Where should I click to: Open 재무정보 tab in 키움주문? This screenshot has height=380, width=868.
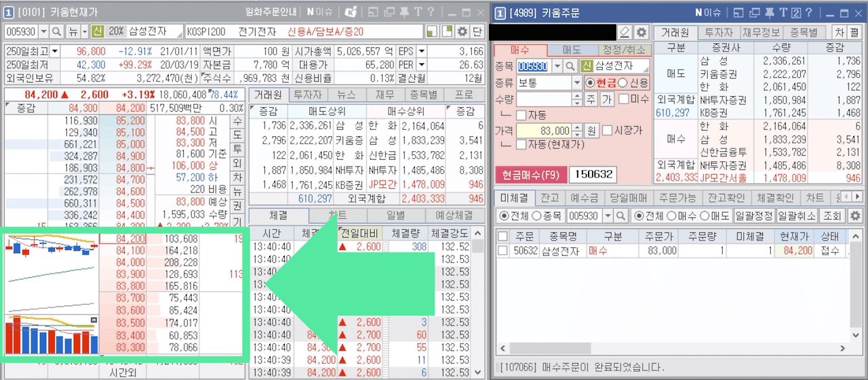click(x=762, y=32)
